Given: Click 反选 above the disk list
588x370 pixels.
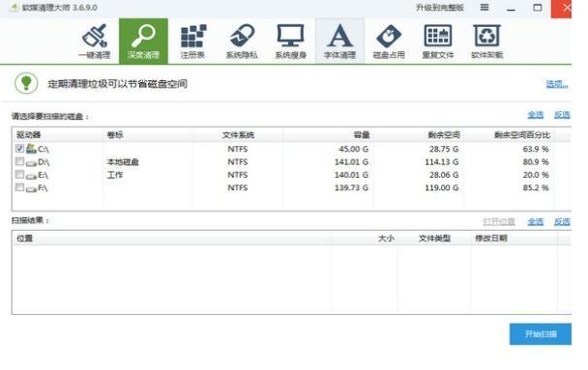Looking at the screenshot, I should (562, 115).
